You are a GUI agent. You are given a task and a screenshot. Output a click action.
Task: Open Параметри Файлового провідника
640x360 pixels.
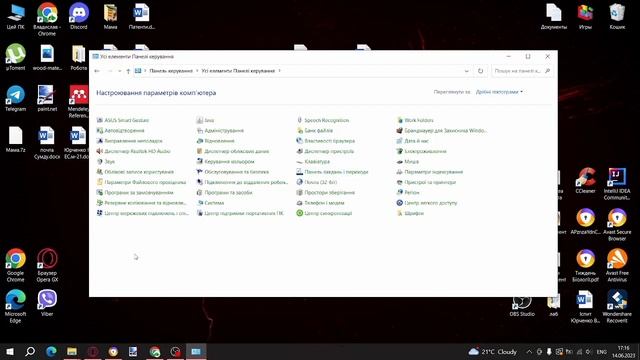point(141,182)
